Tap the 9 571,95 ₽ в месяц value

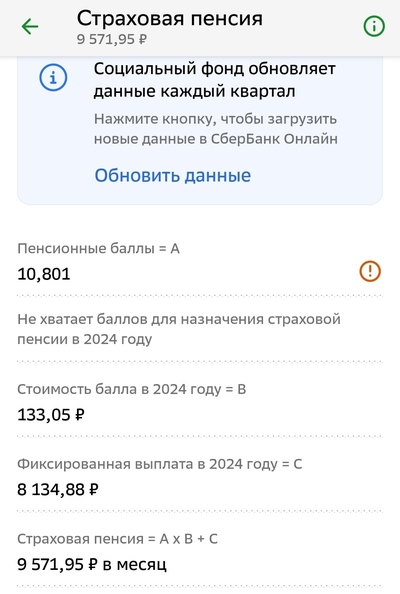click(x=92, y=564)
